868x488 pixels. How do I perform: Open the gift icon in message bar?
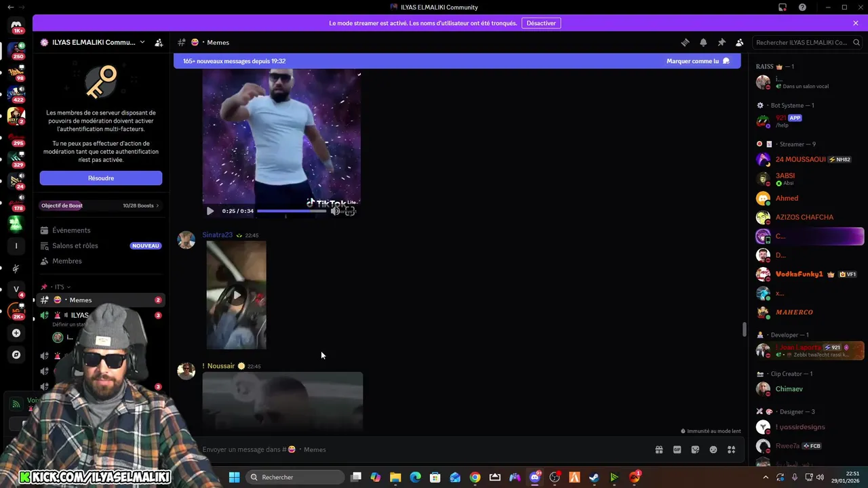tap(658, 449)
